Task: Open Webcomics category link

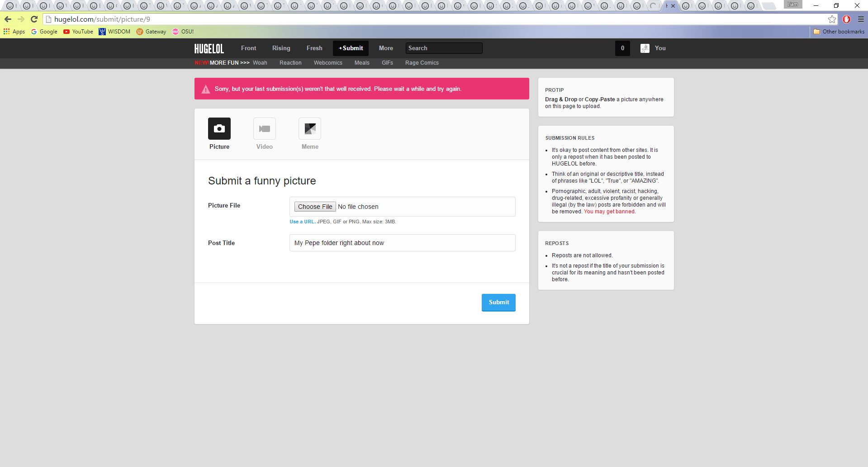Action: [x=328, y=63]
